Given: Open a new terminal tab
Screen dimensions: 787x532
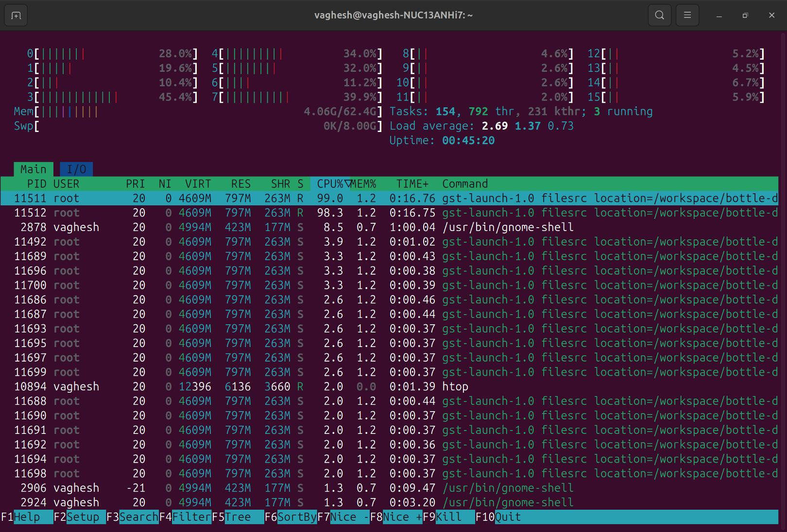Looking at the screenshot, I should [x=15, y=15].
